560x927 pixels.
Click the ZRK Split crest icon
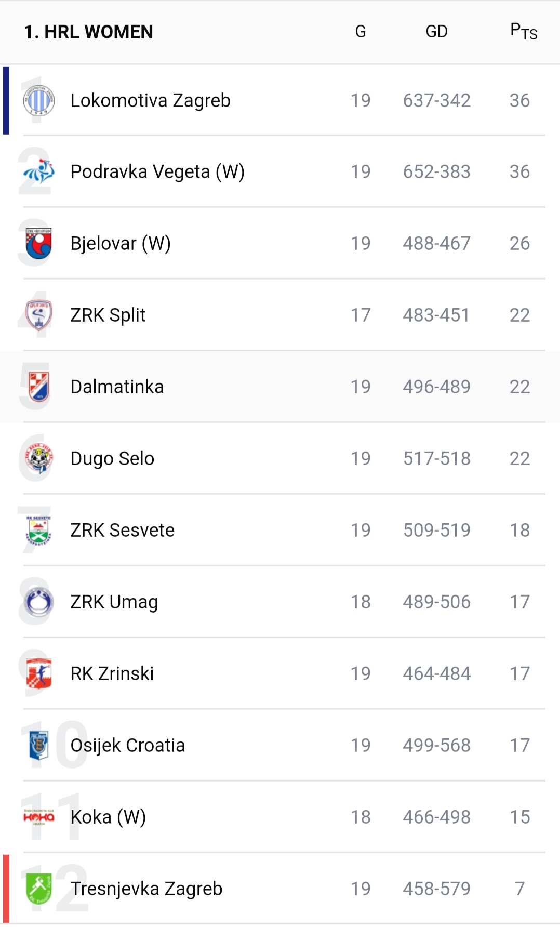(x=39, y=315)
